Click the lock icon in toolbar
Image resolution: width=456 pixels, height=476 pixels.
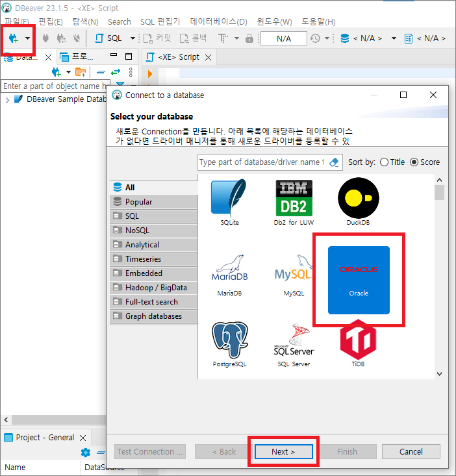tap(249, 38)
